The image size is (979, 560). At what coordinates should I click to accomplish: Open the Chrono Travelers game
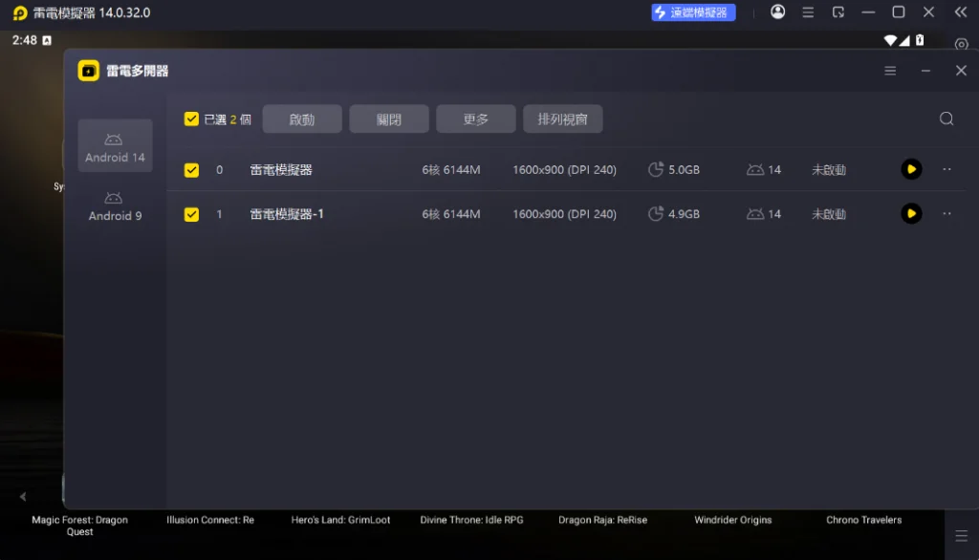(x=864, y=520)
